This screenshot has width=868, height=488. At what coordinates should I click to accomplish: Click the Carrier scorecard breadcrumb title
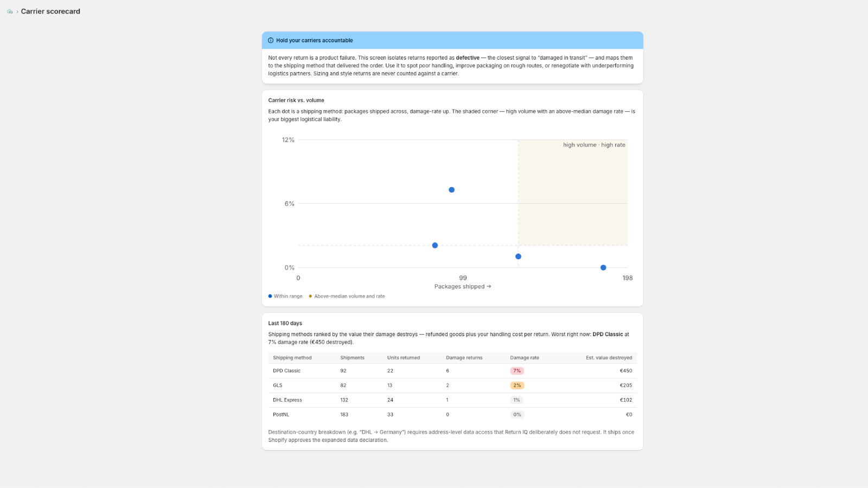tap(50, 11)
